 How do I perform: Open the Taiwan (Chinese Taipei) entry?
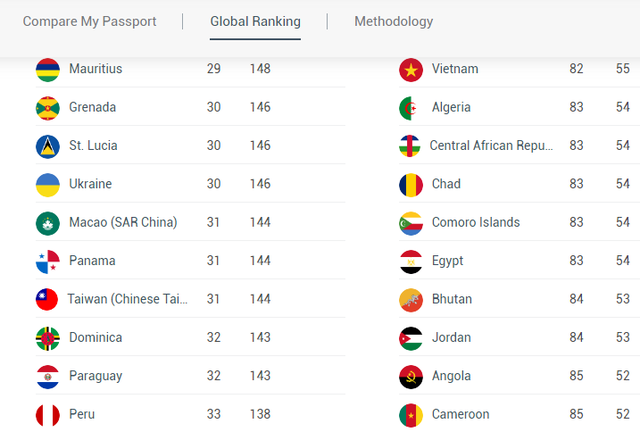[127, 299]
